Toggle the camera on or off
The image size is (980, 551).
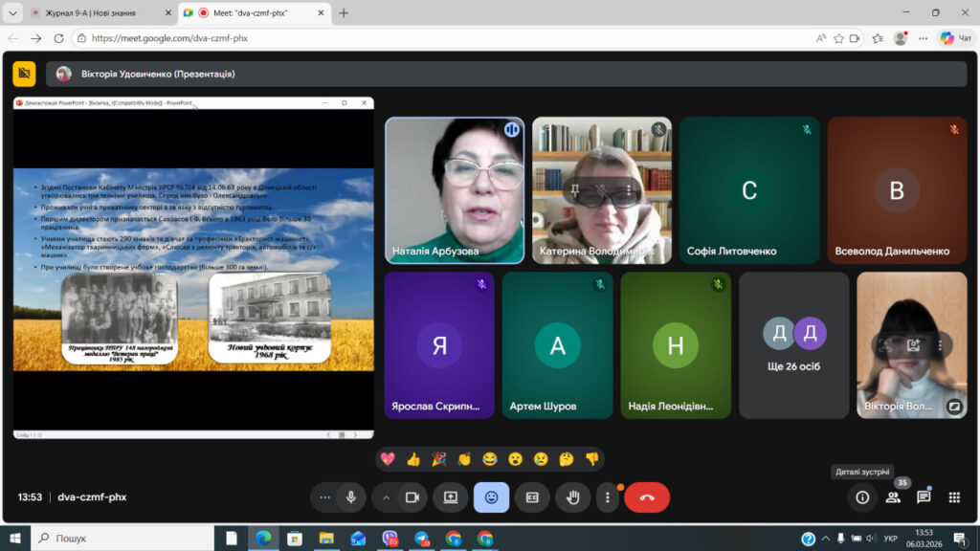point(412,497)
